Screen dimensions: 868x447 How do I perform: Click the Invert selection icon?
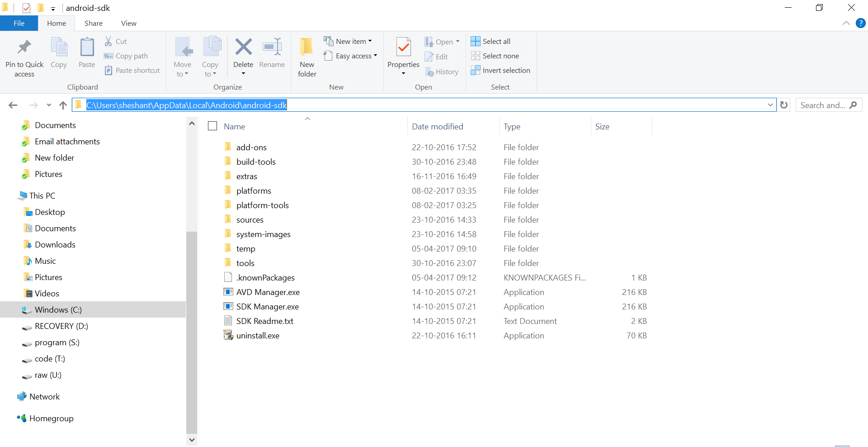[475, 70]
